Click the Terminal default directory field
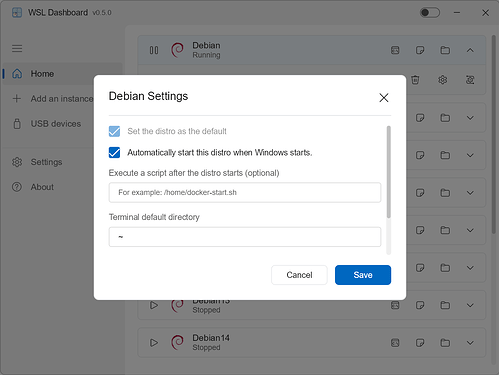 [x=245, y=237]
